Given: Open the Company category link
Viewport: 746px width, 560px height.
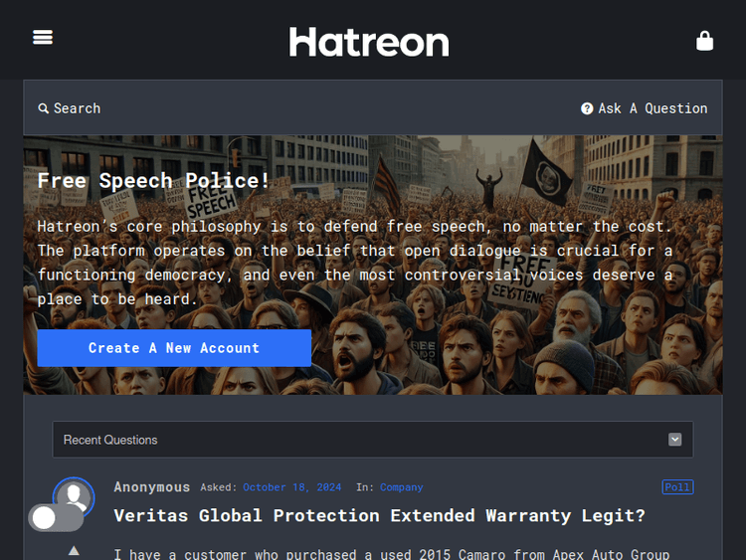Looking at the screenshot, I should (401, 487).
